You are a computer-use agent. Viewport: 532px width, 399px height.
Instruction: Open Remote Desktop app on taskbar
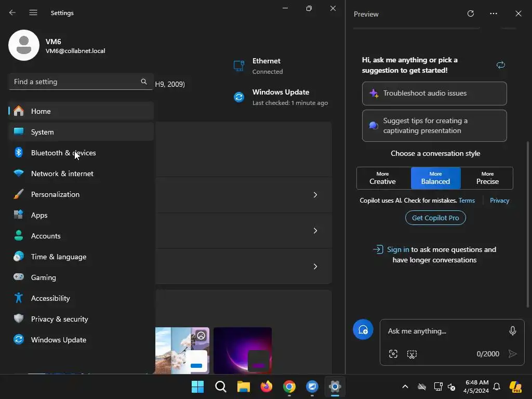312,387
